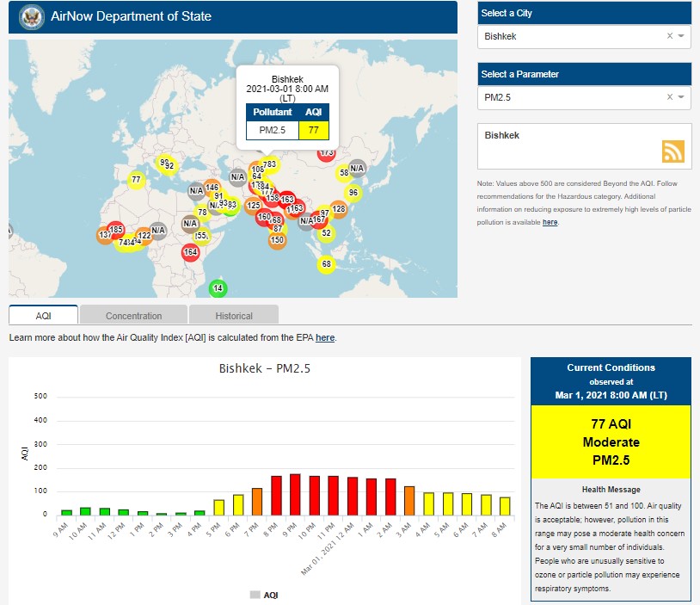Toggle the AQI series in chart legend
700x605 pixels.
pos(264,595)
